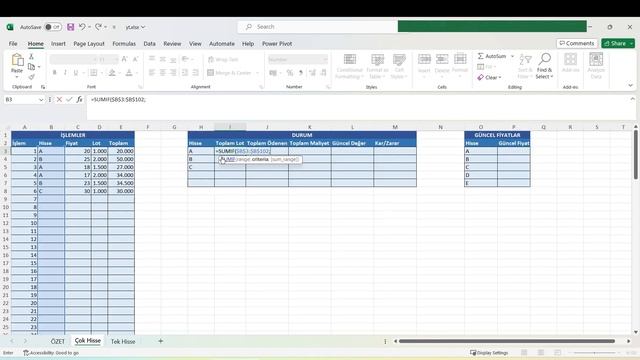
Task: Click the Comments button
Action: [x=577, y=43]
